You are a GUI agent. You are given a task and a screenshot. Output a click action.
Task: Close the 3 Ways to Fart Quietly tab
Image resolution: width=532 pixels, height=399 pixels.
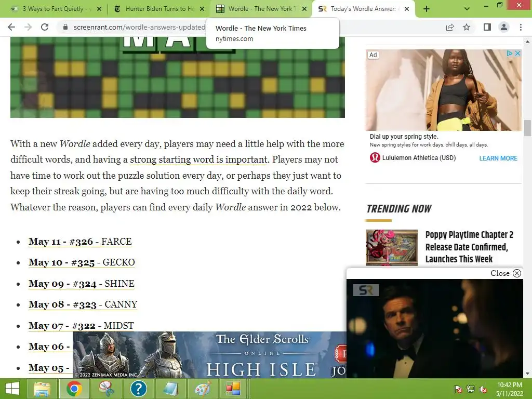99,9
